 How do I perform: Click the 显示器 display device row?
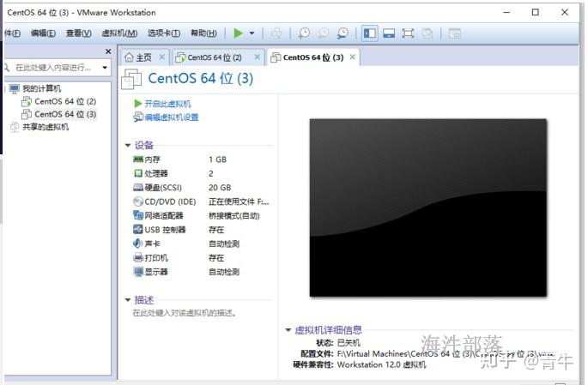pos(202,272)
